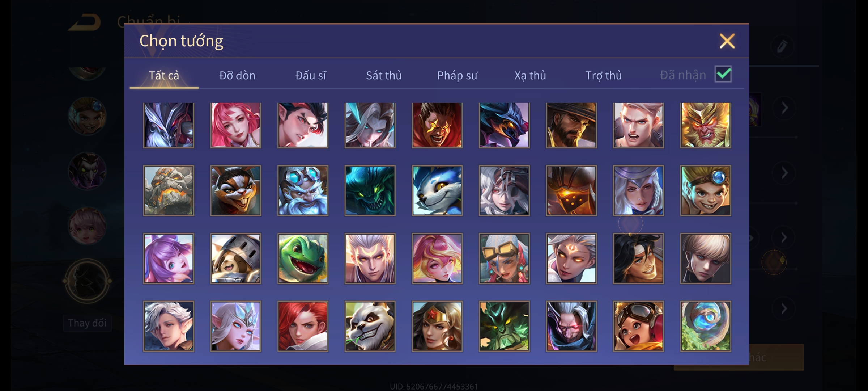
Task: Select the pink-haired female hero portrait
Action: click(x=236, y=125)
